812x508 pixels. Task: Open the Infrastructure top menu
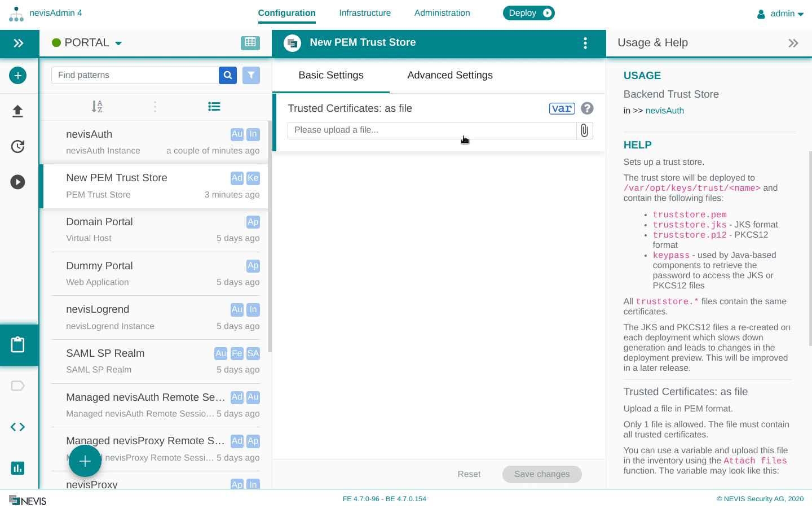pos(365,13)
